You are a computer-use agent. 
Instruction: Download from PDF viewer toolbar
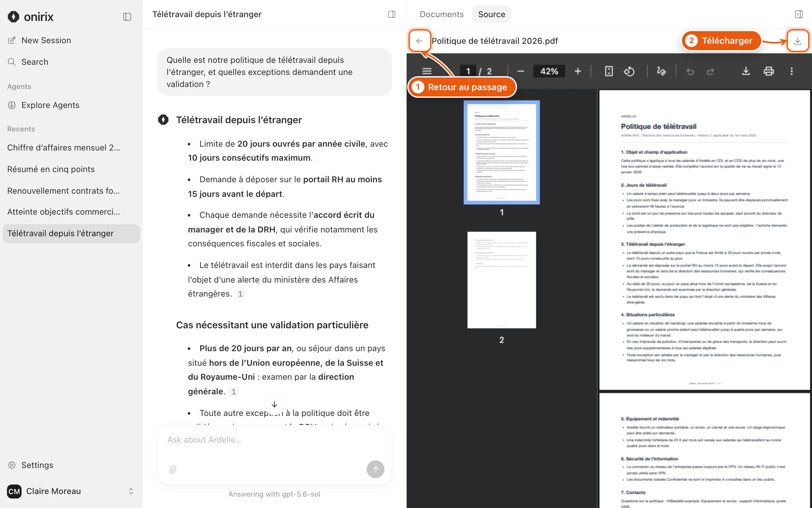pyautogui.click(x=746, y=71)
